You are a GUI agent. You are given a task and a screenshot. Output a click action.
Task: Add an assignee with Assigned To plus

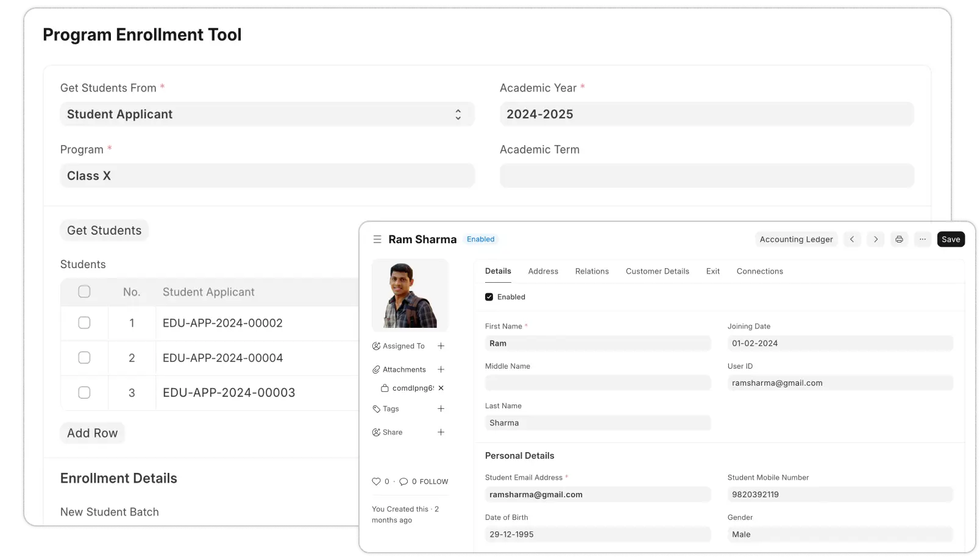pyautogui.click(x=441, y=346)
